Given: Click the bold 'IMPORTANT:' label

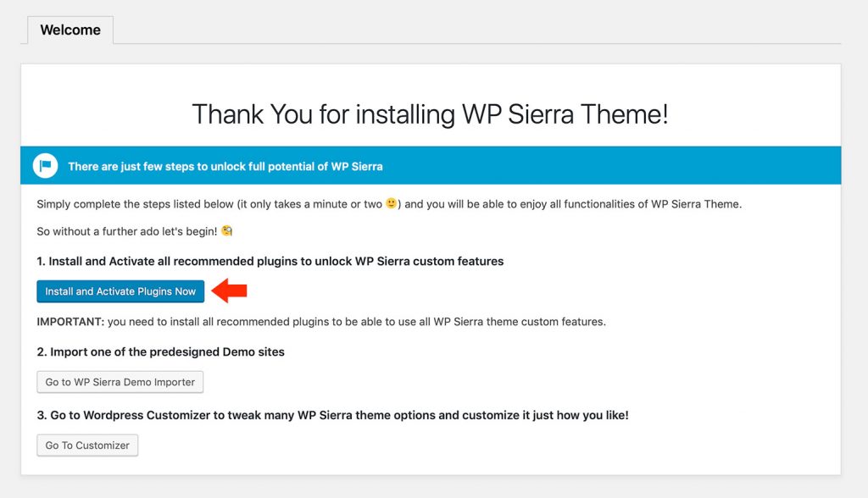Looking at the screenshot, I should [x=70, y=322].
